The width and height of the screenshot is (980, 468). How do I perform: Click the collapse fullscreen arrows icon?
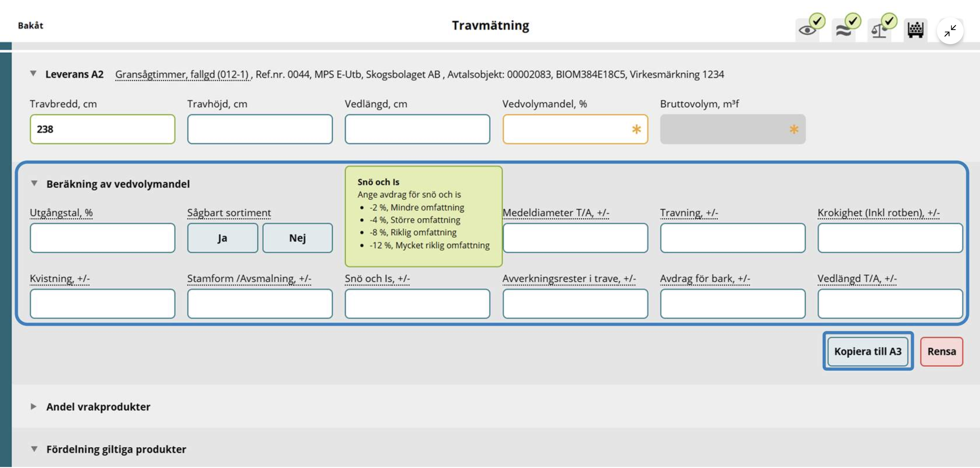(950, 31)
